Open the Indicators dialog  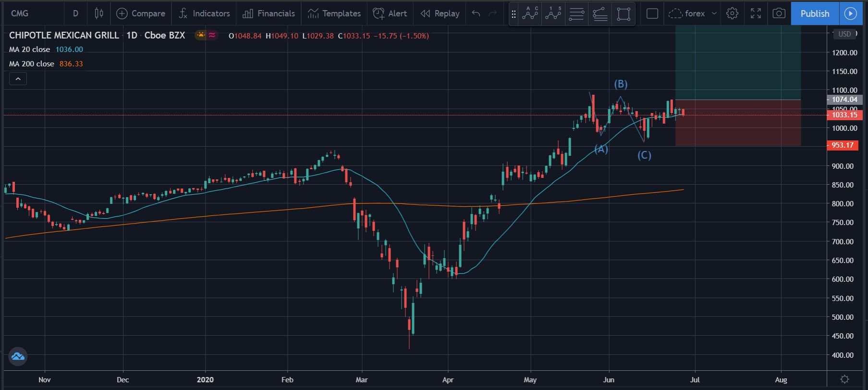point(204,13)
